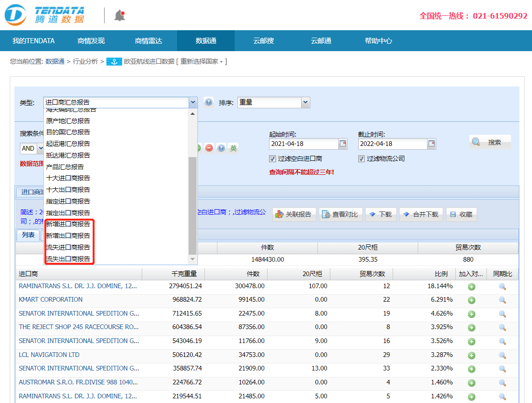Click the anchor icon in the breadcrumb
This screenshot has width=532, height=403.
(114, 61)
